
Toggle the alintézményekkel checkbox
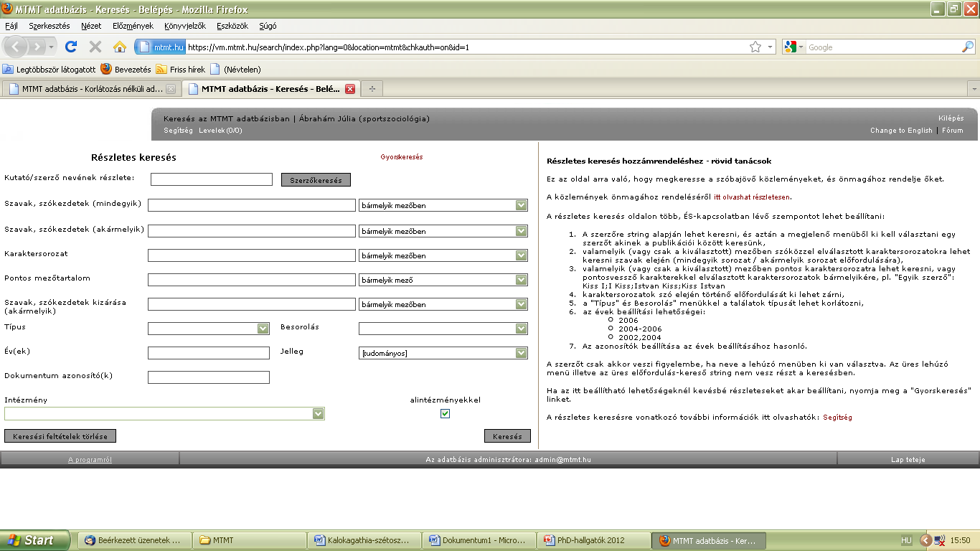click(x=445, y=414)
